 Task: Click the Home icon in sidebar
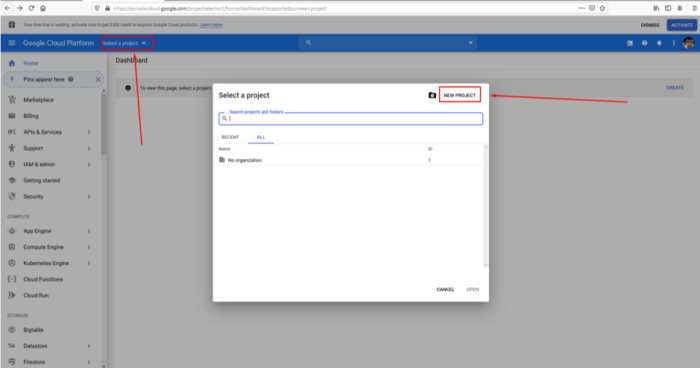(12, 63)
